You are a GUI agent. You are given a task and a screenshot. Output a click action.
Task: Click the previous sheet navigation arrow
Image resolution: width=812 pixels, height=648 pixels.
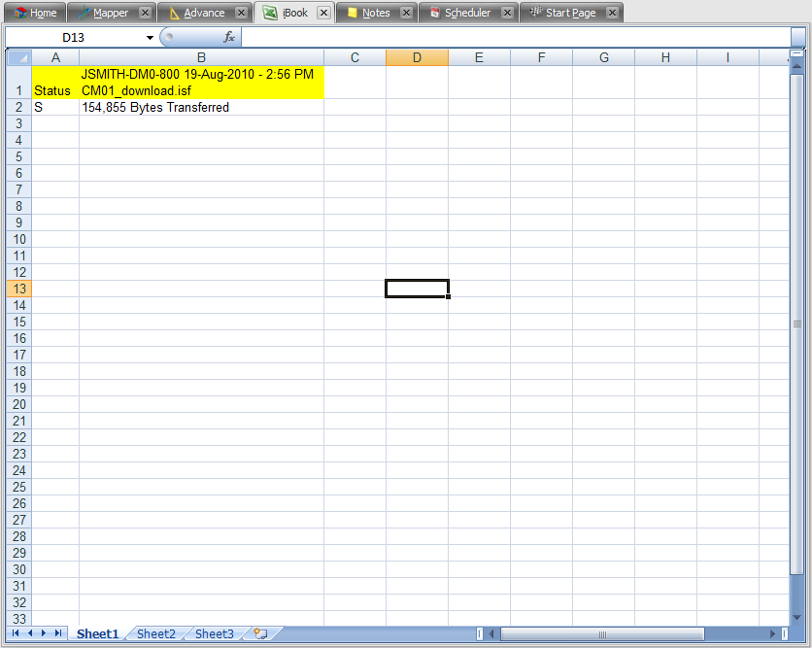coord(30,633)
